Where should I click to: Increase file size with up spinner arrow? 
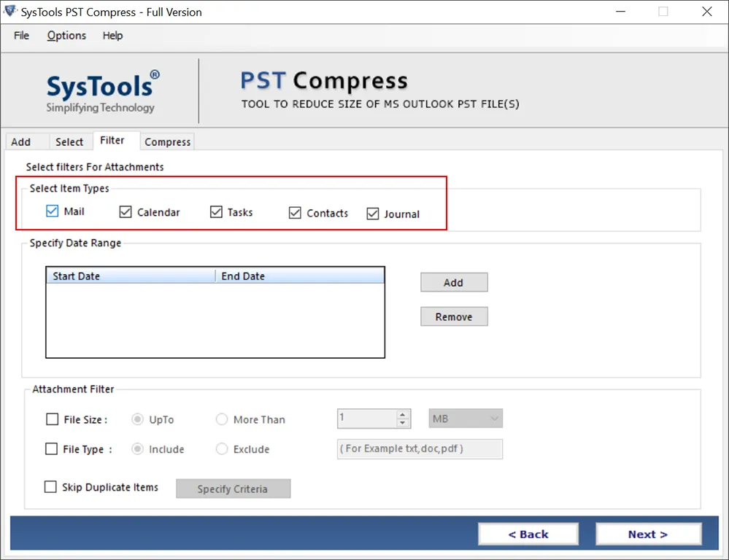coord(403,414)
